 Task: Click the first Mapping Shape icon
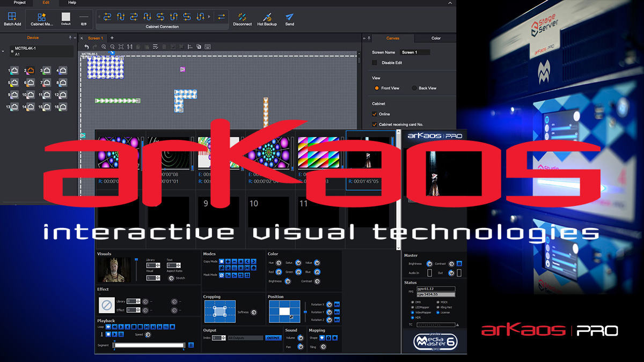[321, 338]
